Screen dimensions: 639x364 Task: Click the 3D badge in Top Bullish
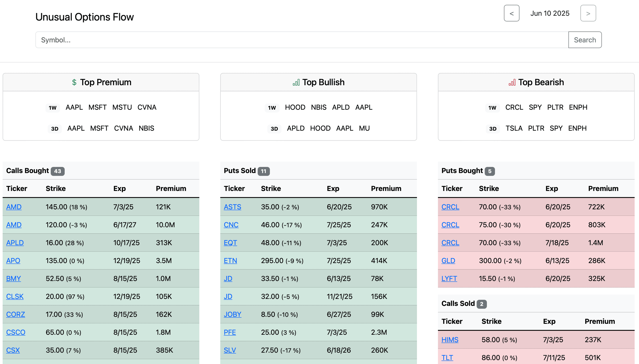click(x=274, y=129)
